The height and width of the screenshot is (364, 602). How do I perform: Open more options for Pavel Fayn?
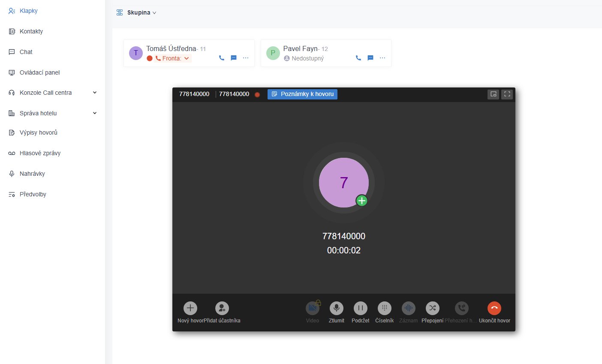[382, 58]
